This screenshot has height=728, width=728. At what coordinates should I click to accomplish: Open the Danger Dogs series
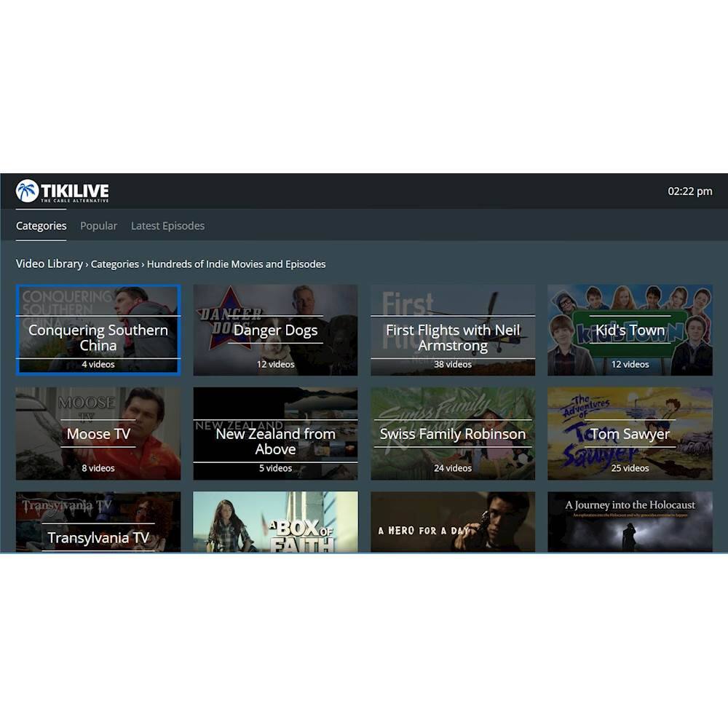275,331
